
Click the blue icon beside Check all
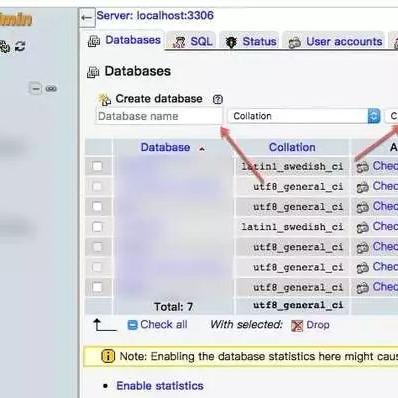pyautogui.click(x=133, y=325)
